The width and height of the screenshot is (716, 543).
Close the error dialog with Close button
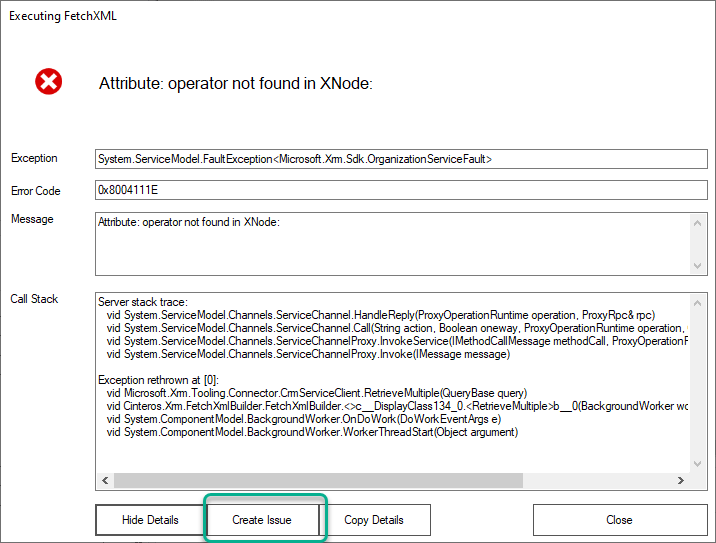(619, 520)
